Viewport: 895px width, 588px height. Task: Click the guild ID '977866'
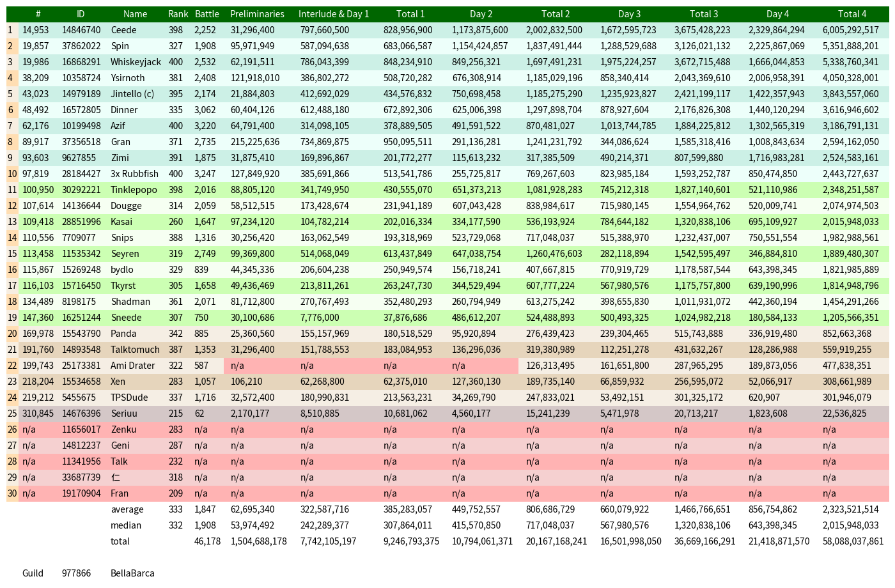(x=76, y=573)
